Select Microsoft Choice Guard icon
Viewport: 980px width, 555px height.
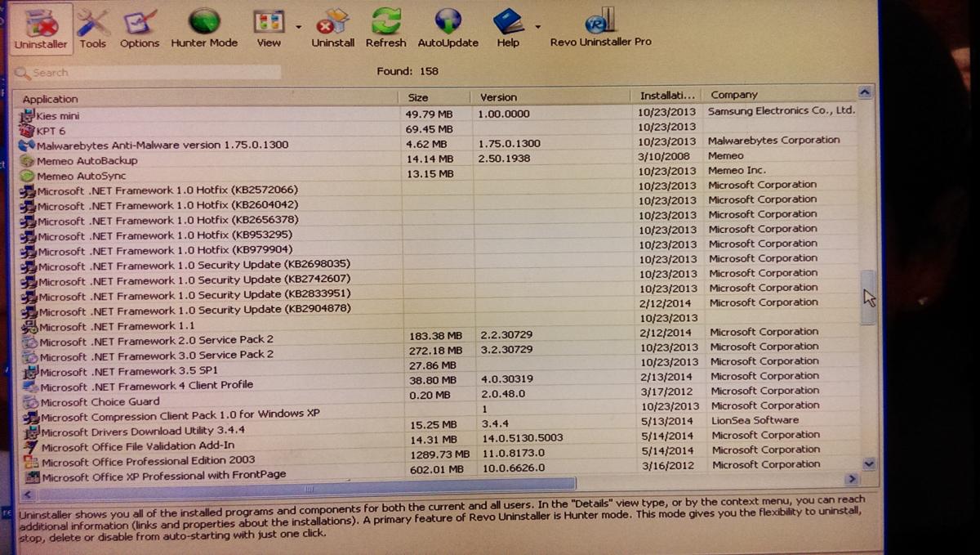[x=30, y=402]
